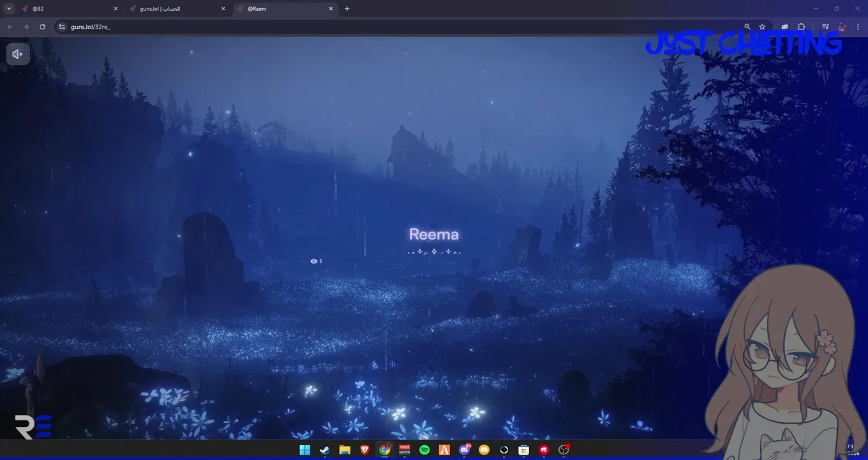View site information beside the address
868x460 pixels.
pyautogui.click(x=62, y=27)
